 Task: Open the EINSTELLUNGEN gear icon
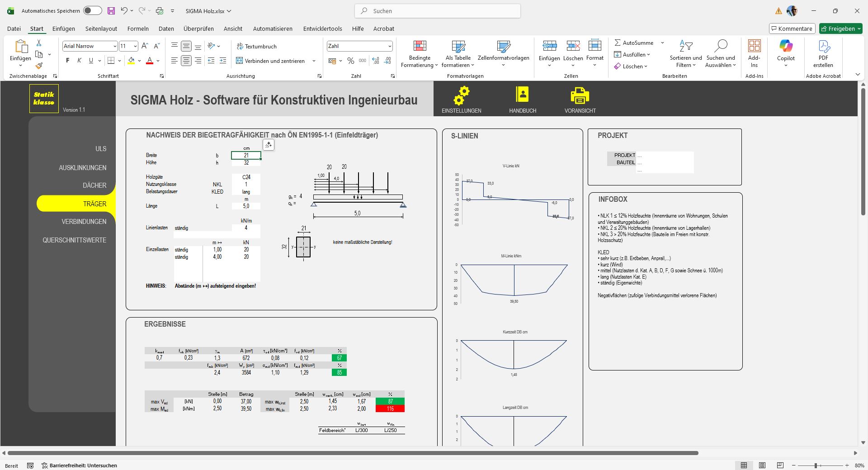(x=461, y=95)
